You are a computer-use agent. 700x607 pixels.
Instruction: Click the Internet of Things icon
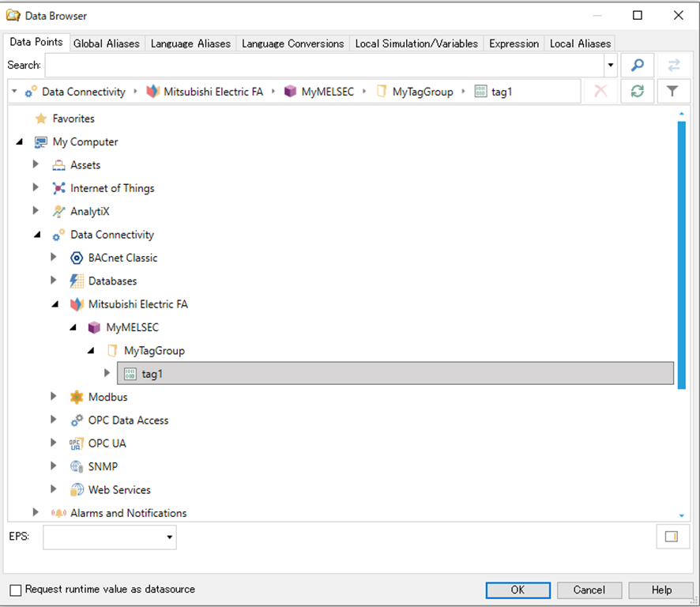pos(58,188)
